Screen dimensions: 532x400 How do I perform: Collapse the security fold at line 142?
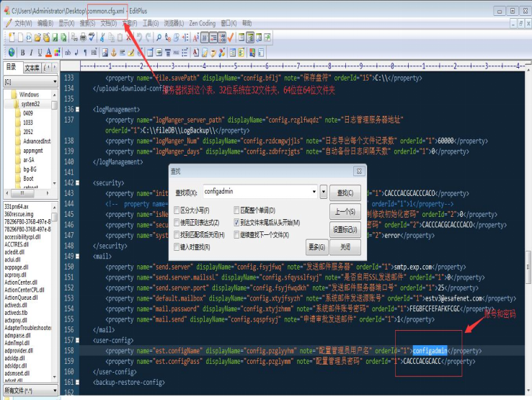tap(77, 183)
